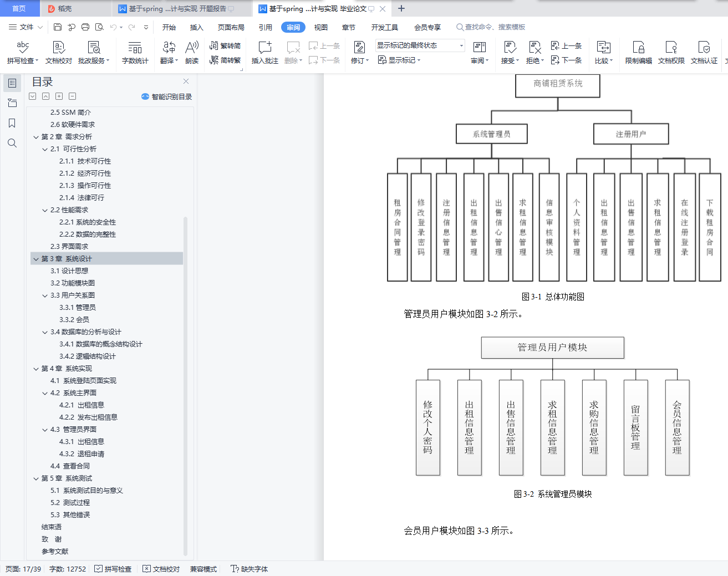Image resolution: width=728 pixels, height=576 pixels.
Task: Open the 首页 home tab
Action: 19,8
